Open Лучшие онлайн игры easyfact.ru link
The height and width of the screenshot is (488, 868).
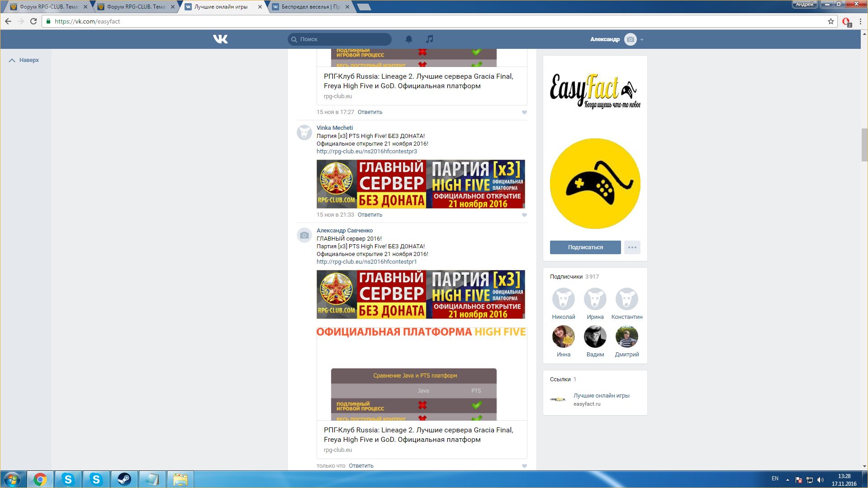[x=602, y=396]
